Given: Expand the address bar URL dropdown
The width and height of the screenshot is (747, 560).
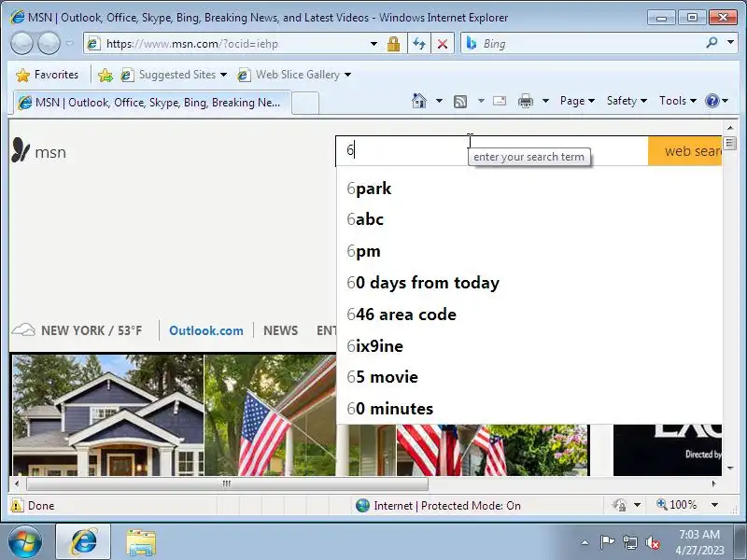Looking at the screenshot, I should click(x=374, y=44).
